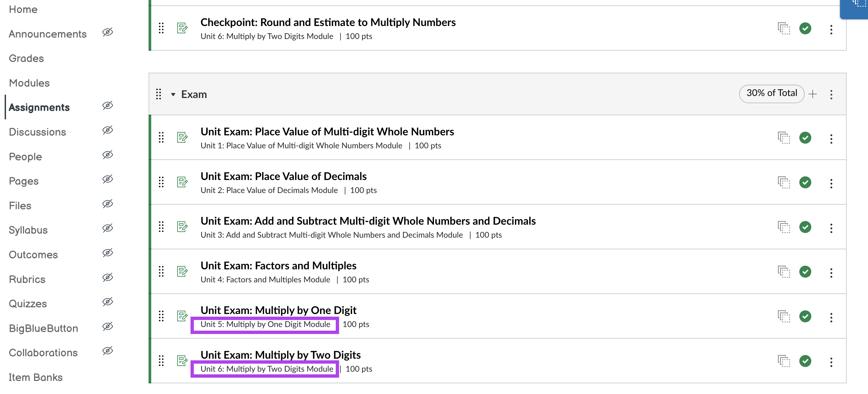This screenshot has height=394, width=868.
Task: Open Unit Exam: Add and Subtract Multi-digit link
Action: pos(368,221)
